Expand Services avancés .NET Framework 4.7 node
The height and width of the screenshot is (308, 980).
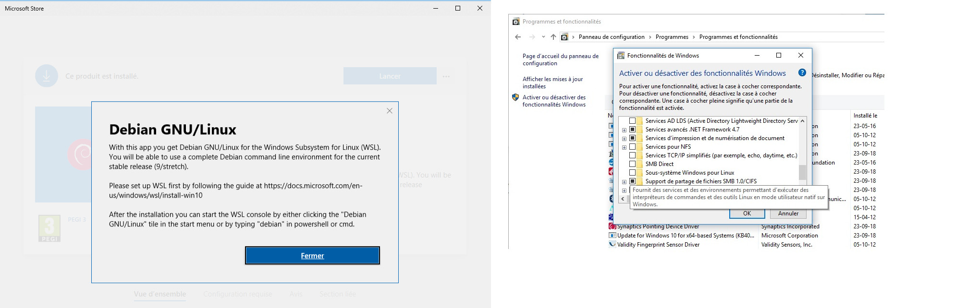click(x=624, y=130)
